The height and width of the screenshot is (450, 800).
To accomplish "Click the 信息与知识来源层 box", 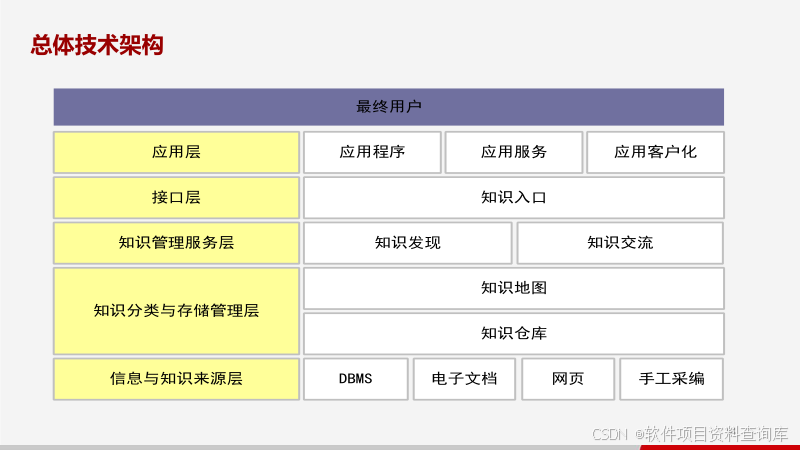I will (x=176, y=379).
